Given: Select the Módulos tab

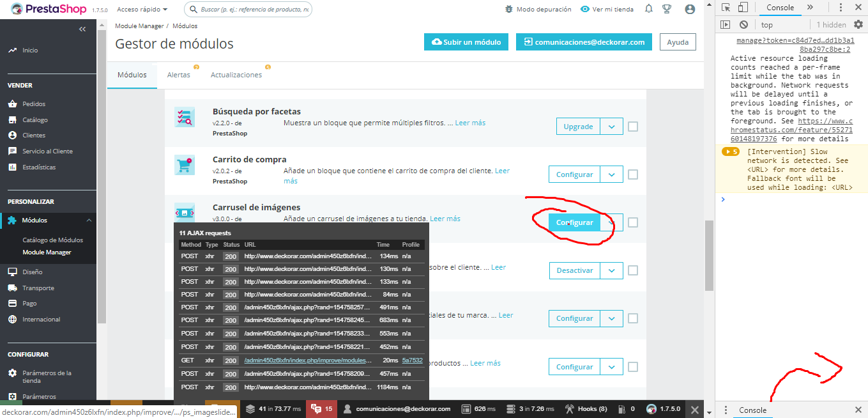Looking at the screenshot, I should [132, 75].
